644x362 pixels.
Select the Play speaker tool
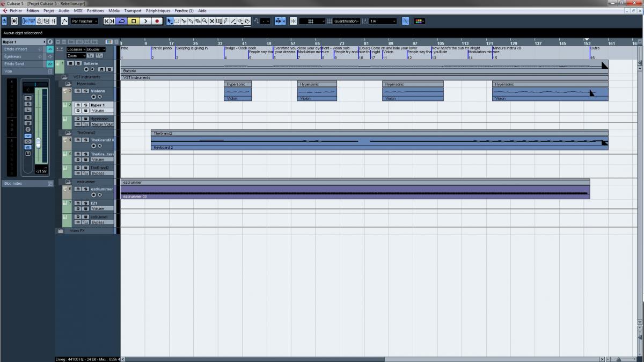coord(240,21)
